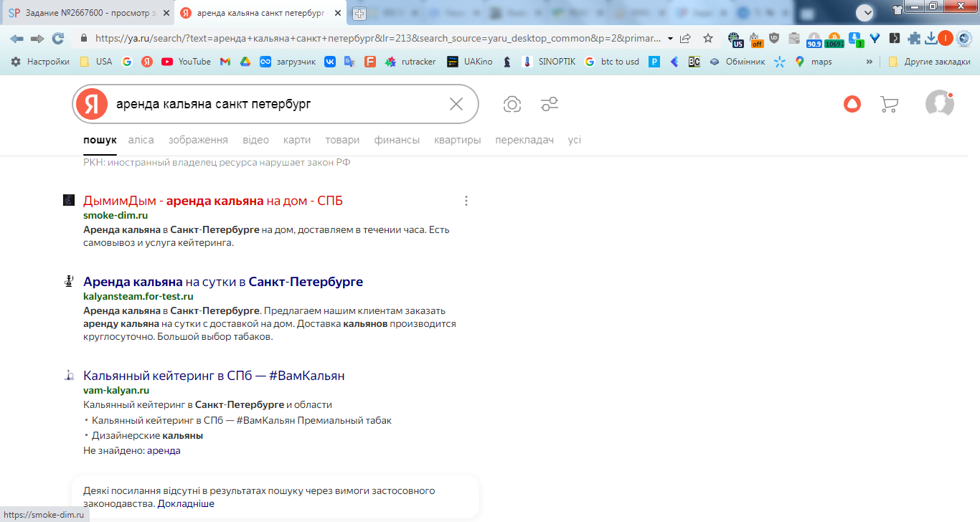The width and height of the screenshot is (980, 522).
Task: Open the Gmail bookmark icon
Action: click(x=225, y=62)
